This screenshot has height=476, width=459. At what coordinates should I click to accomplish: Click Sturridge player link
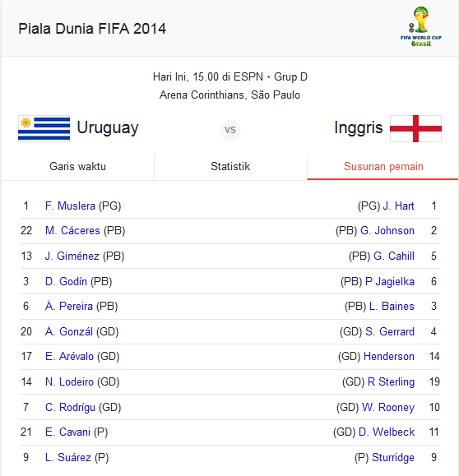[x=393, y=457]
